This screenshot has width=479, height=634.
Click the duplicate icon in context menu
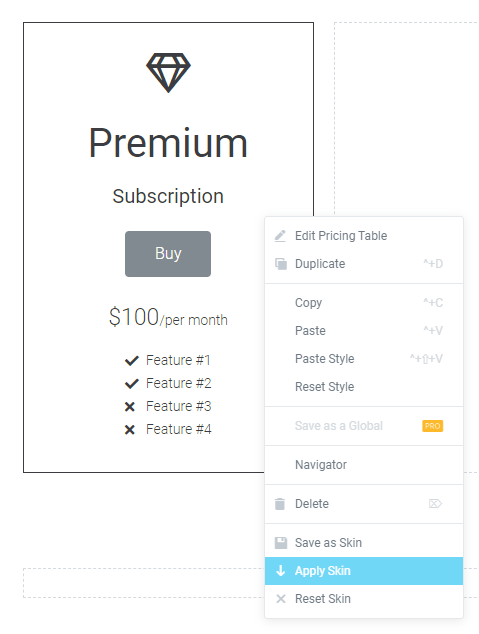[x=281, y=264]
